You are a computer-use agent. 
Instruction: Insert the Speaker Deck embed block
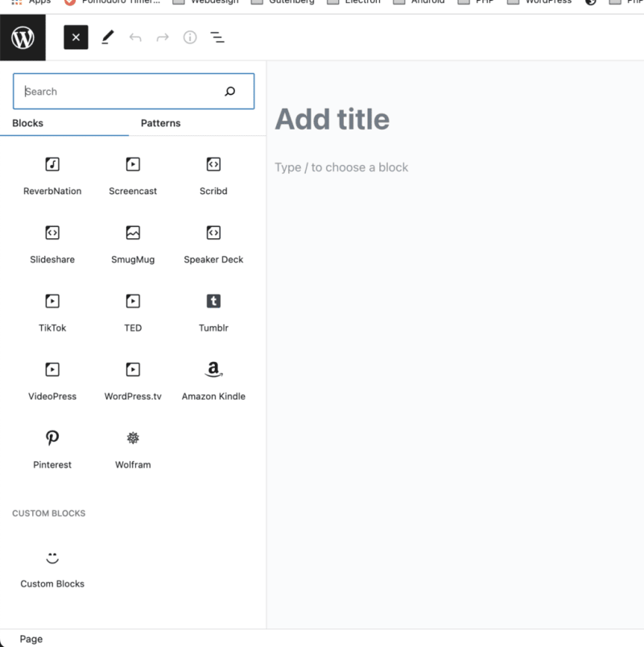tap(213, 245)
